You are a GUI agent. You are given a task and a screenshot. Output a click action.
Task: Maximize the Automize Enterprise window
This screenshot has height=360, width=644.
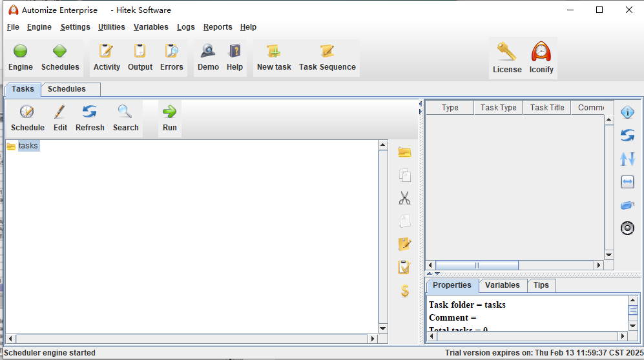(x=599, y=10)
